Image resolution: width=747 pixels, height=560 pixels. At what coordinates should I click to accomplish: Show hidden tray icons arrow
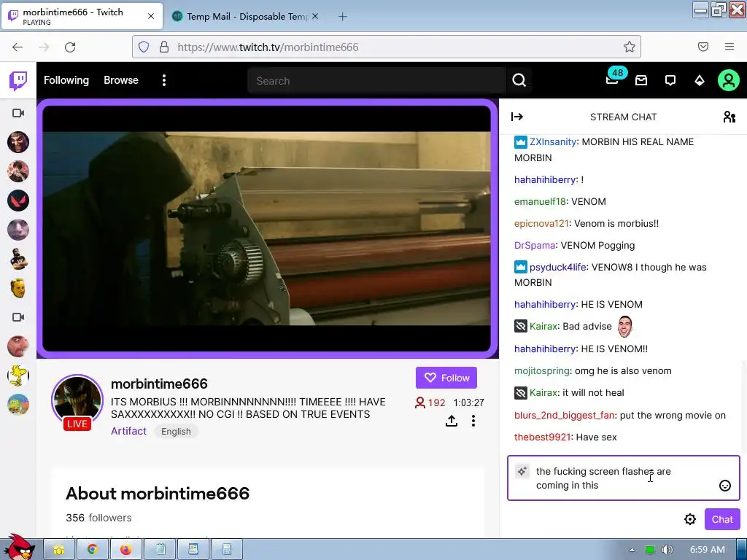click(x=632, y=550)
